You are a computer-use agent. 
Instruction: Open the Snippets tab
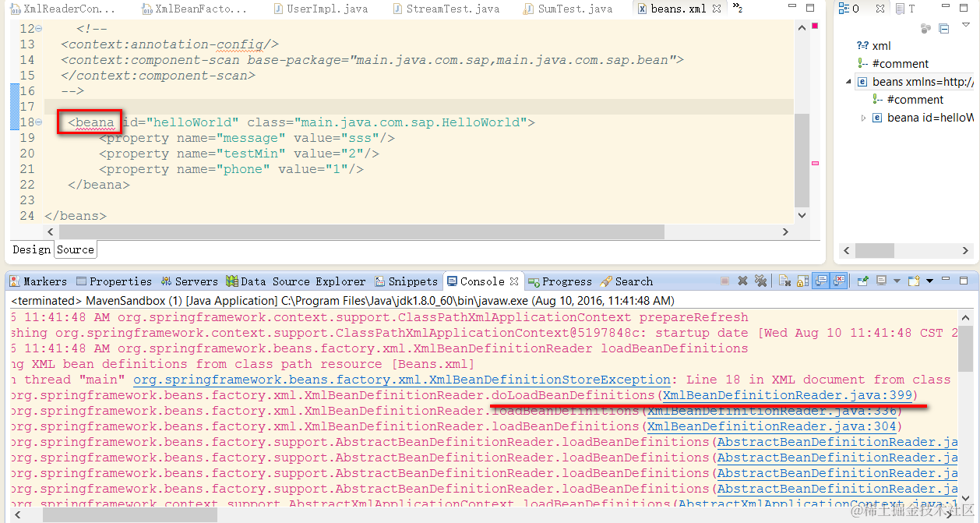point(407,281)
